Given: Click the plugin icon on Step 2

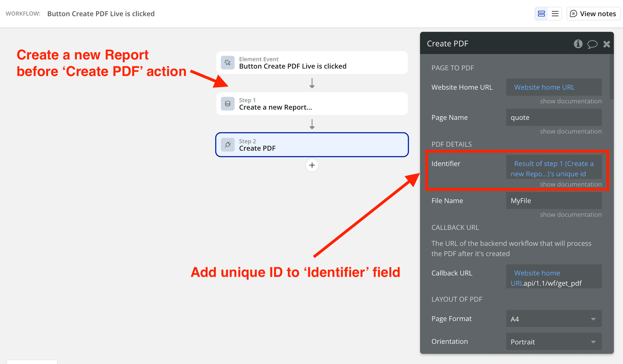Looking at the screenshot, I should [x=227, y=145].
